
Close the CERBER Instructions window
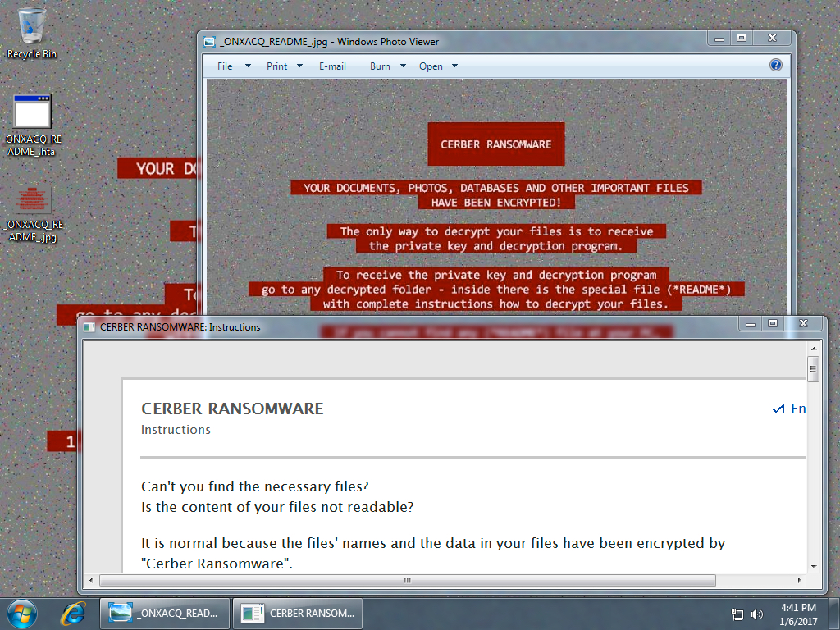click(x=803, y=324)
